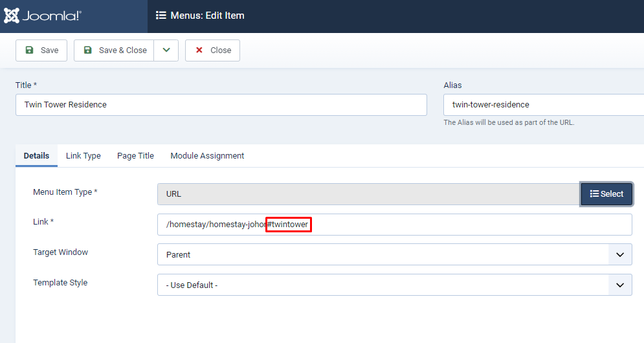Click the Save & Close button
The height and width of the screenshot is (343, 644).
pos(114,50)
